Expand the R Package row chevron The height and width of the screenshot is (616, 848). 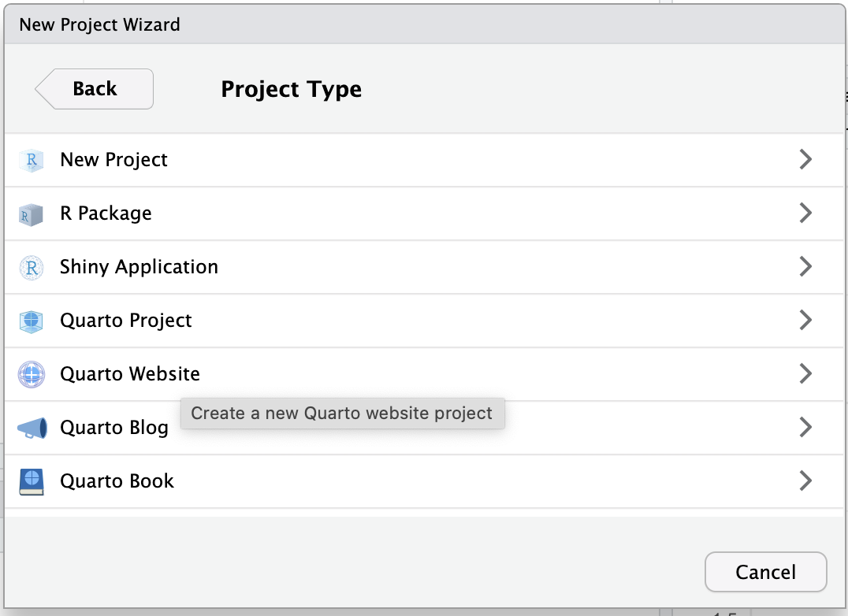coord(805,213)
